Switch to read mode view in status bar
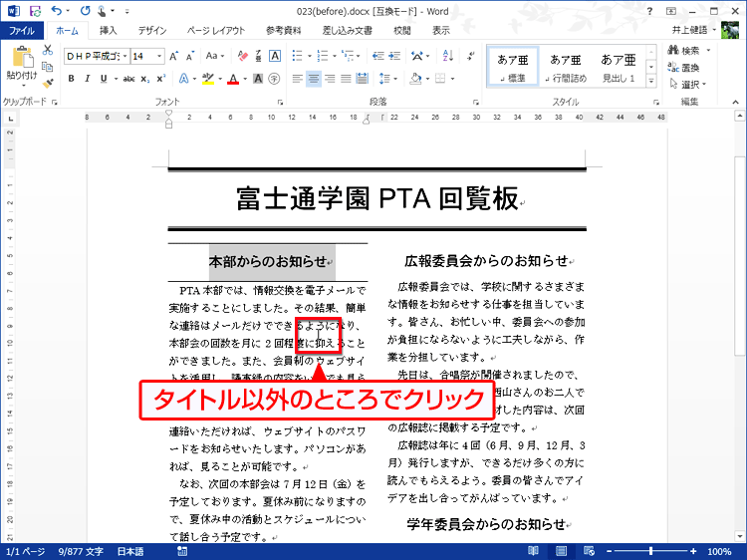The width and height of the screenshot is (747, 560). [533, 551]
